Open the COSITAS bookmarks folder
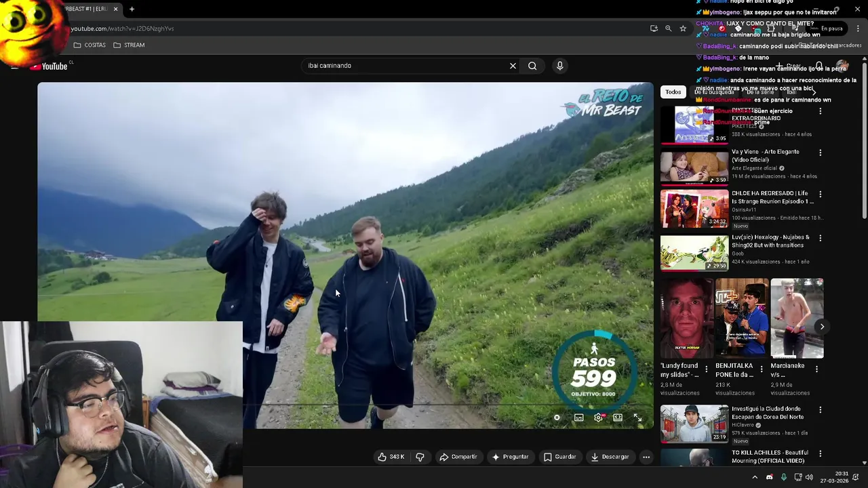 pyautogui.click(x=90, y=45)
